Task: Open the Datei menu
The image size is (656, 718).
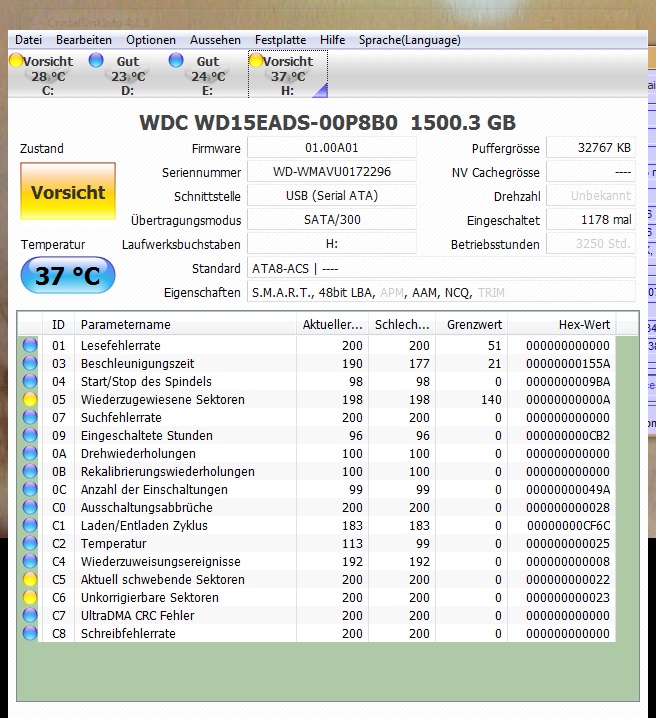Action: (28, 40)
